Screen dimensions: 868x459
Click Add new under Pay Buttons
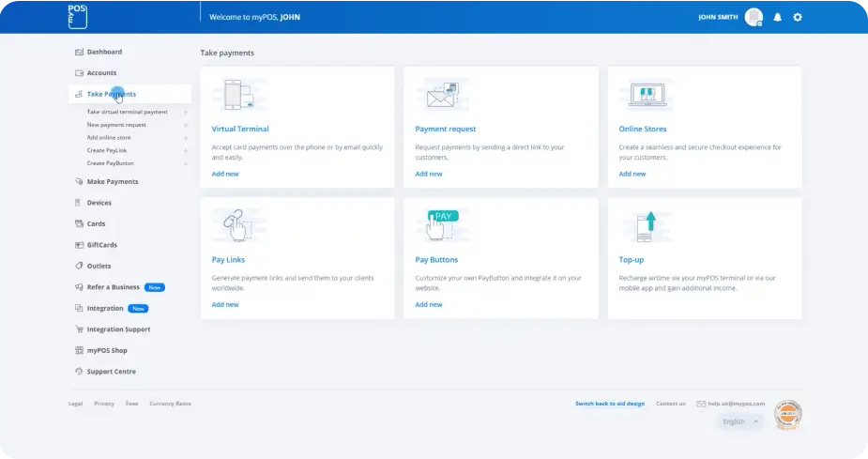(x=429, y=304)
